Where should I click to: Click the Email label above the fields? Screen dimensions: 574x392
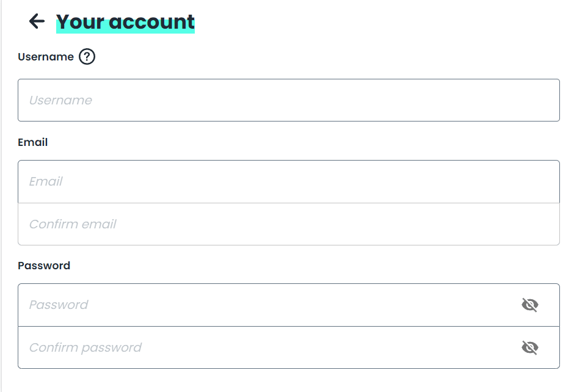tap(32, 142)
